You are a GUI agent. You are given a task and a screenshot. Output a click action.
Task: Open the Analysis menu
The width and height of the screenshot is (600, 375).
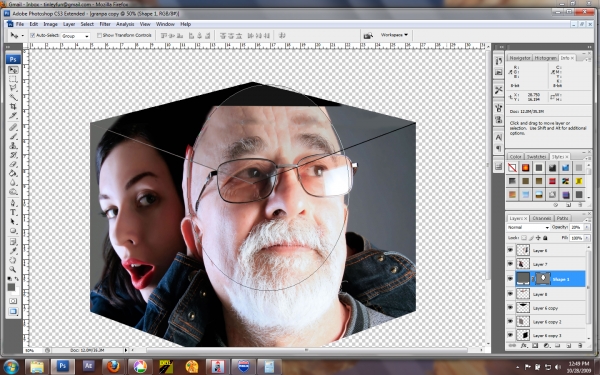[125, 24]
